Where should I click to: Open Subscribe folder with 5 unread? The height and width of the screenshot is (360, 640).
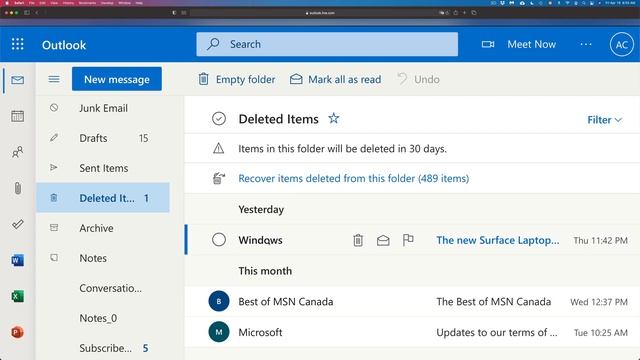point(103,348)
